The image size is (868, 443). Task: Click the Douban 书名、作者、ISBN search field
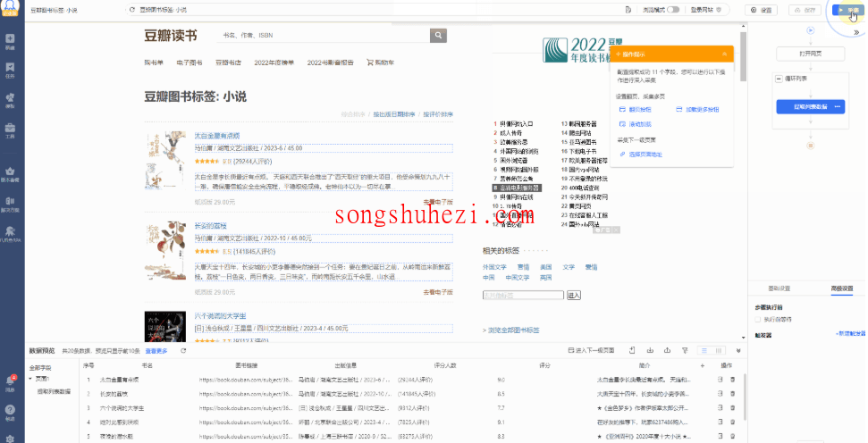[324, 36]
